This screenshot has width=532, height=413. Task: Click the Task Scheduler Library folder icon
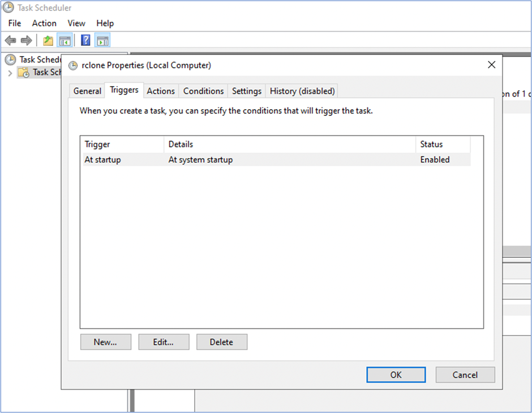[24, 72]
